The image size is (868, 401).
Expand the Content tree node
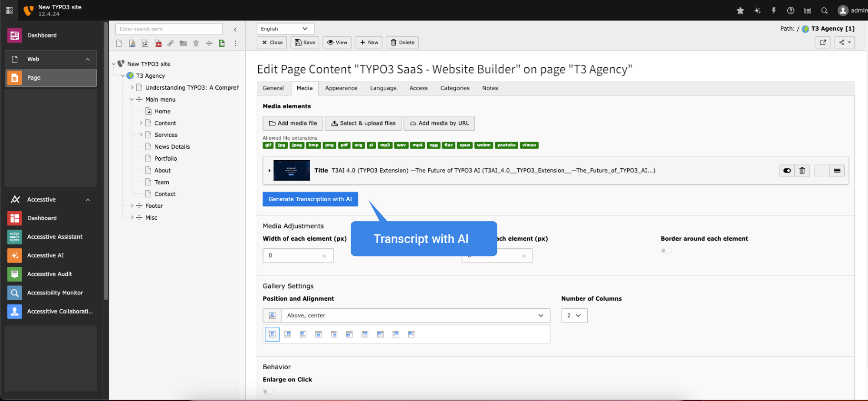pyautogui.click(x=141, y=123)
